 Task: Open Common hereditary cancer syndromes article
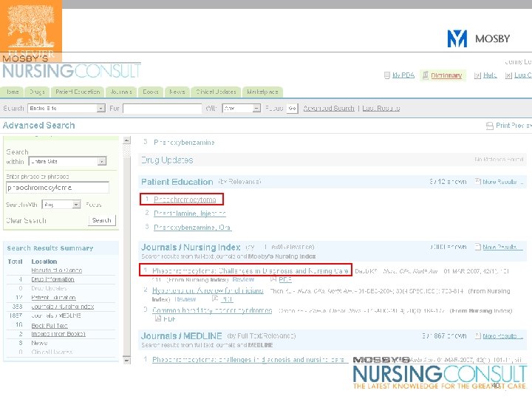[x=212, y=310]
